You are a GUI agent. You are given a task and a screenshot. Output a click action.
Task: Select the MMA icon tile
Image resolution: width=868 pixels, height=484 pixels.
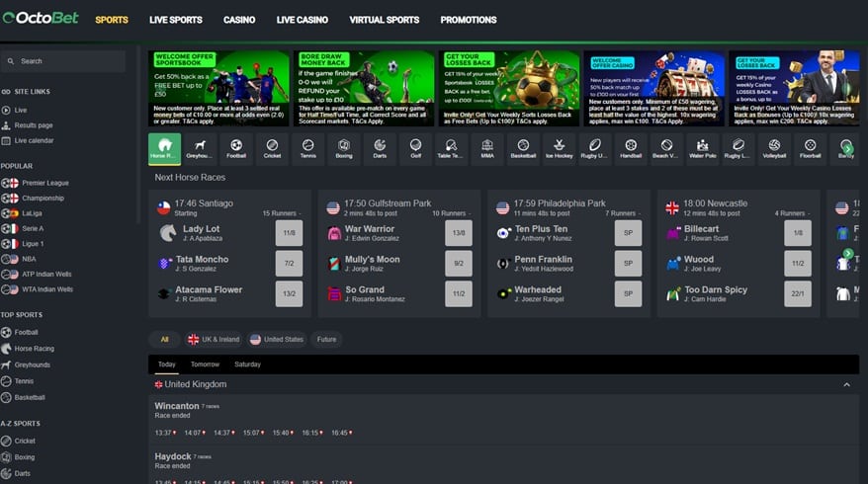pos(487,149)
